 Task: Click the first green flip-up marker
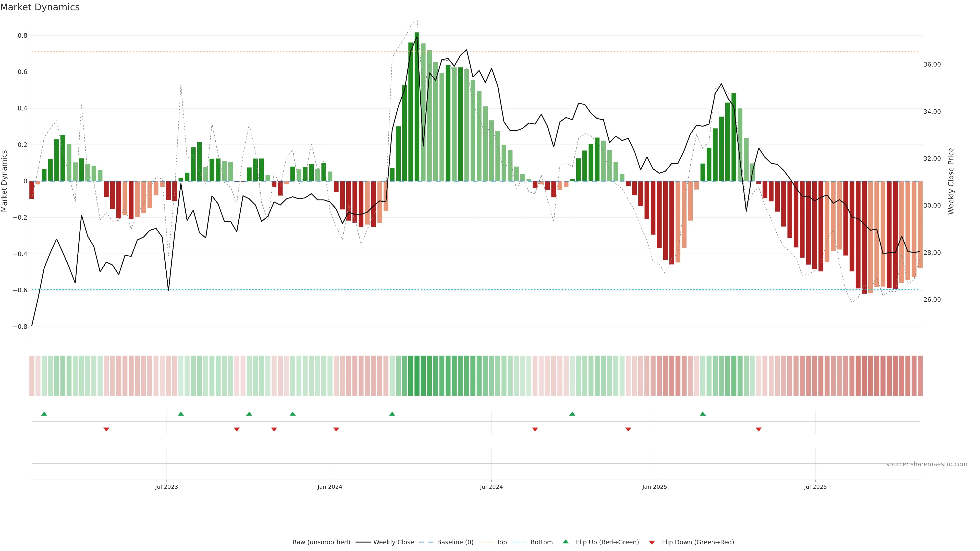44,414
